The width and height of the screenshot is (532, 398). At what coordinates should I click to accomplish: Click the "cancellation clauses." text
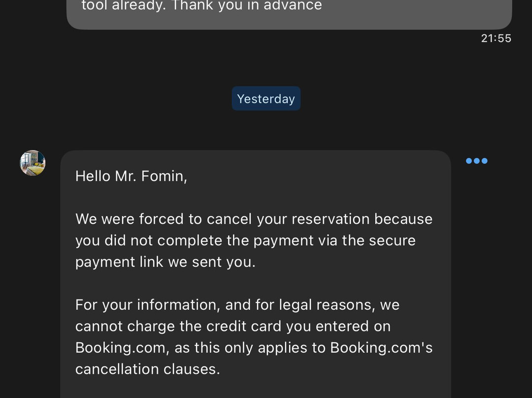pyautogui.click(x=147, y=369)
